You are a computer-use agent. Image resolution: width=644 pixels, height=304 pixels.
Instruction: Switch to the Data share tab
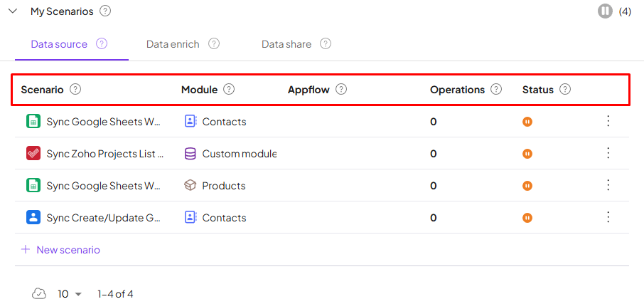286,44
